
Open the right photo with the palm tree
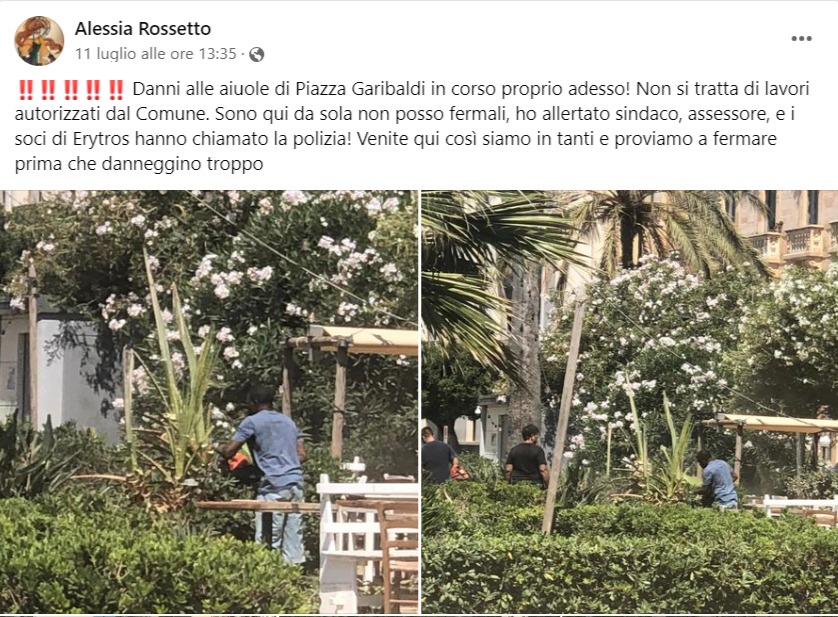pyautogui.click(x=630, y=402)
